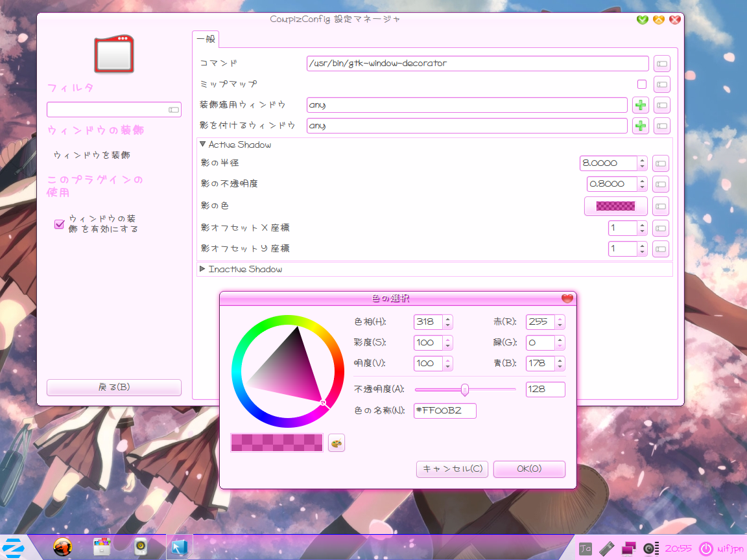
Task: Increase 影の半径 spinner value
Action: point(643,160)
